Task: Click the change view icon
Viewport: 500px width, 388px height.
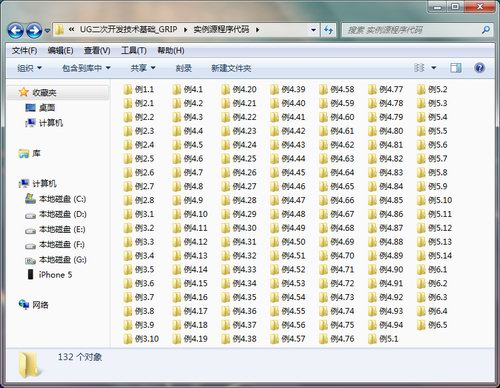Action: coord(419,68)
